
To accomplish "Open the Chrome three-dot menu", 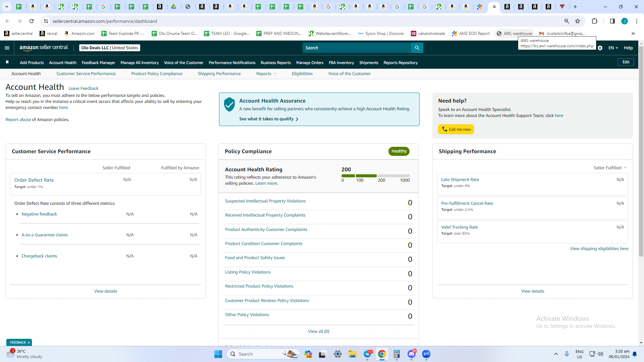I will [x=637, y=21].
